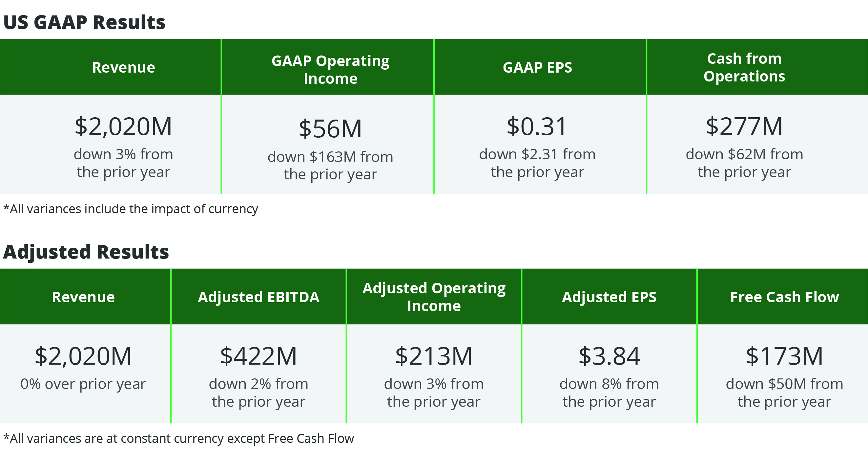Image resolution: width=868 pixels, height=453 pixels.
Task: Select the GAAP EPS column header
Action: [x=537, y=67]
